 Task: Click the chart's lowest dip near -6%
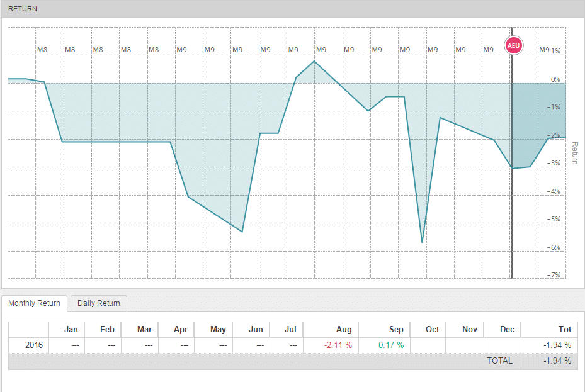(x=422, y=242)
